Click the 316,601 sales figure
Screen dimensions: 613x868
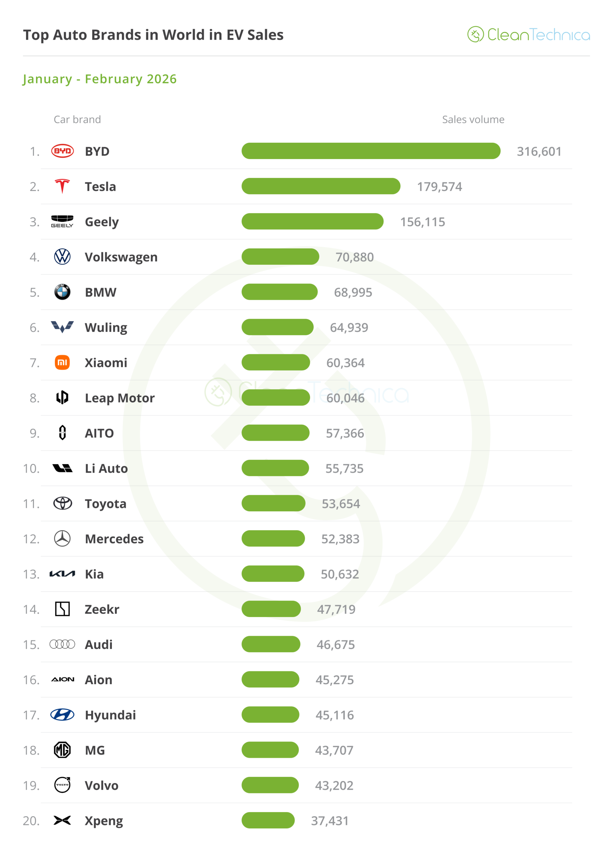coord(539,152)
